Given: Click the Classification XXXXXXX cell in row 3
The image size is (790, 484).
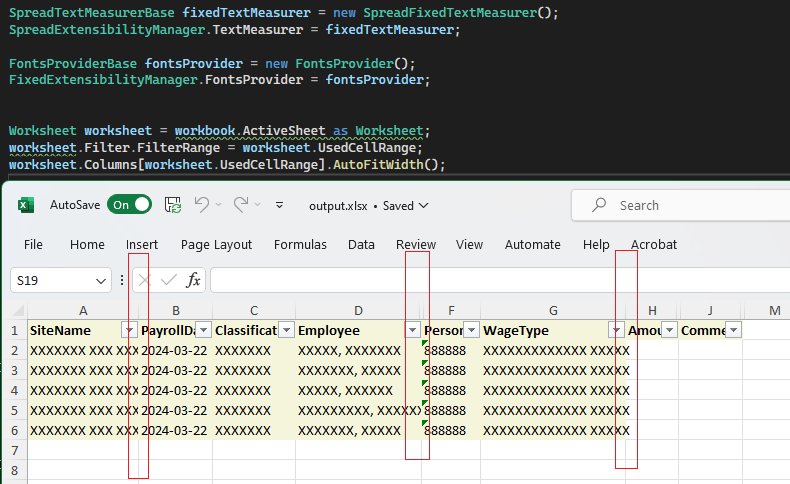Looking at the screenshot, I should pyautogui.click(x=254, y=370).
